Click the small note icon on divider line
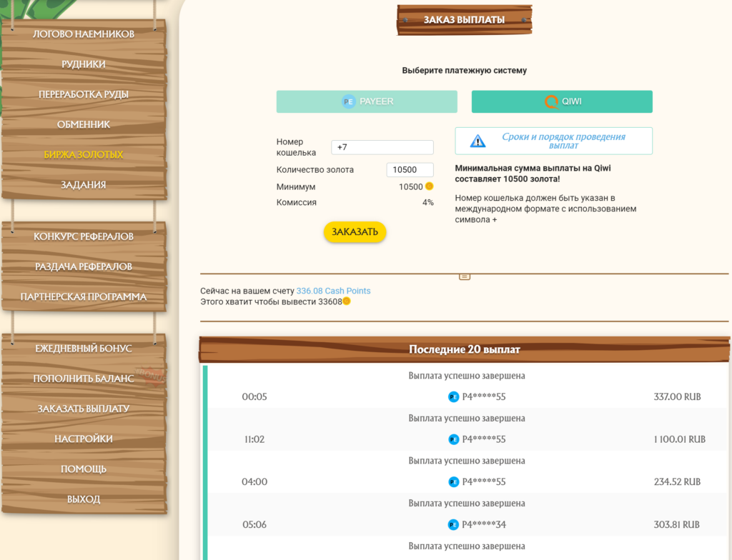 [x=464, y=276]
